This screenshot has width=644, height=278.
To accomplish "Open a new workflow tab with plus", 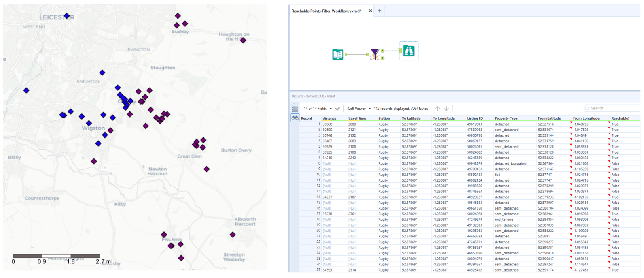I will (x=379, y=11).
